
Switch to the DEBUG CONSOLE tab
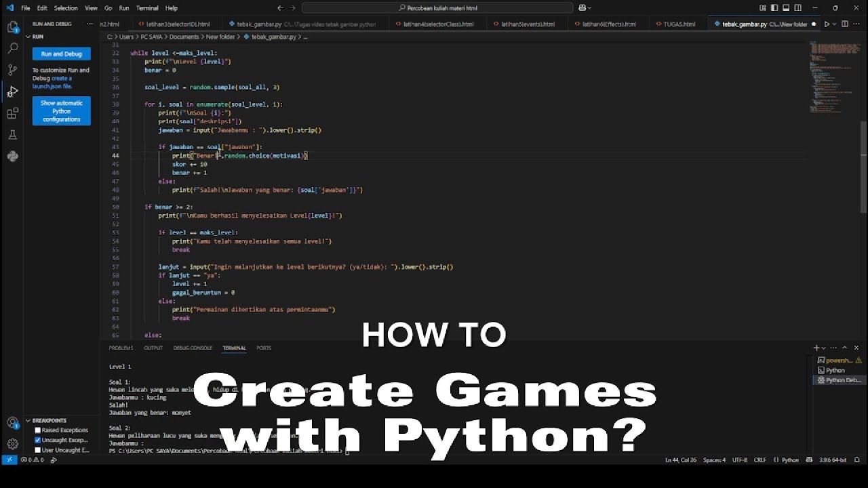tap(193, 348)
